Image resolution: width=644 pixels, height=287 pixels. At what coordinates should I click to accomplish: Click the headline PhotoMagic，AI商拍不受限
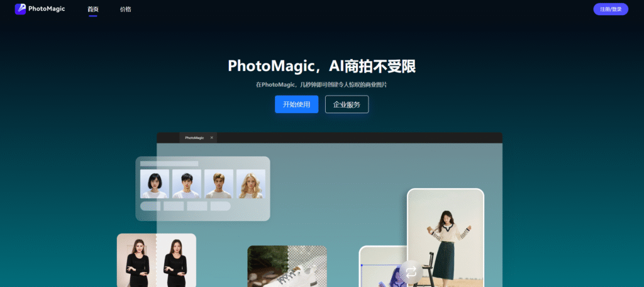pos(322,66)
